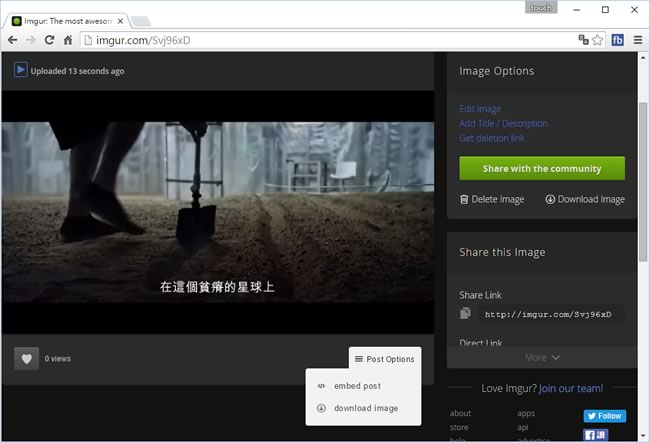Click the browser Forward arrow

31,40
